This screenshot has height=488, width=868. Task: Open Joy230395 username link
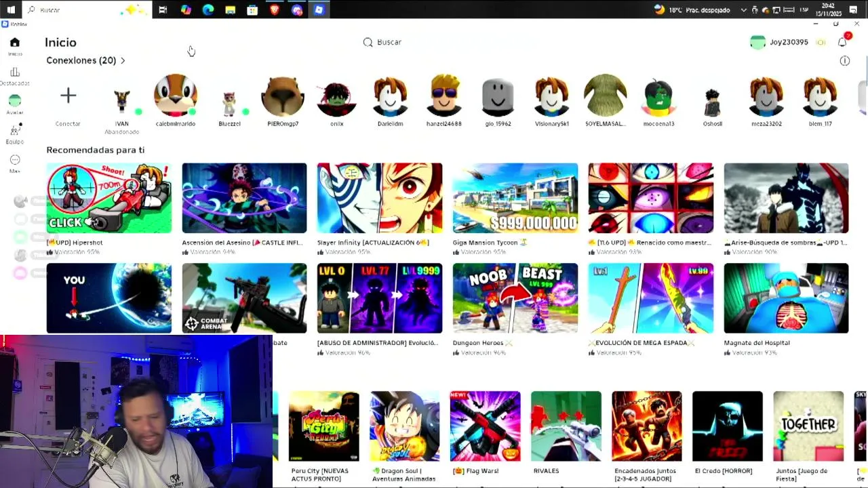pos(789,42)
